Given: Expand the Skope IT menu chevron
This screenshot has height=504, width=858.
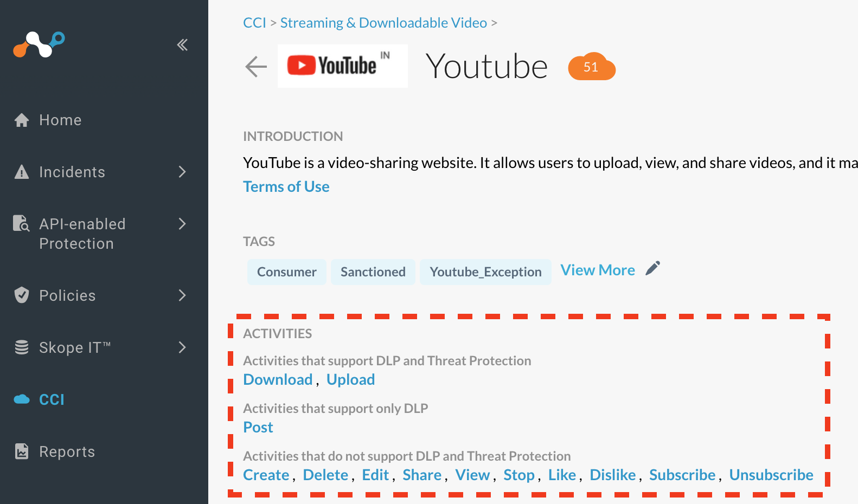Looking at the screenshot, I should [x=182, y=347].
